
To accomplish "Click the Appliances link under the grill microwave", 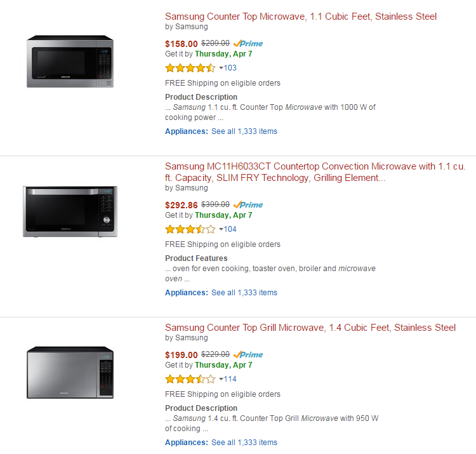I will pos(187,442).
